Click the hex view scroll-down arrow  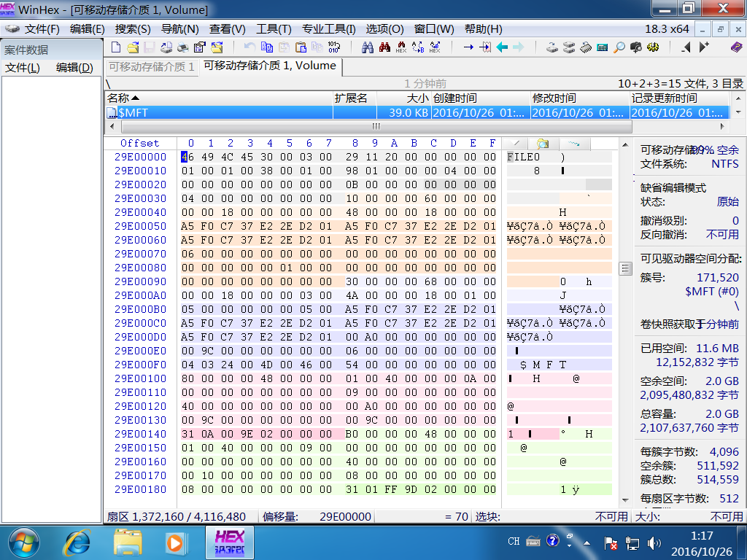[625, 500]
